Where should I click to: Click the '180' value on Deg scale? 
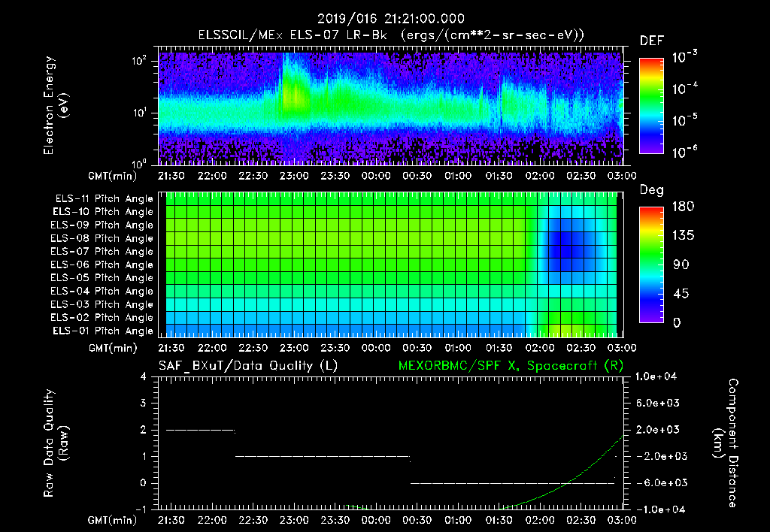pyautogui.click(x=683, y=207)
